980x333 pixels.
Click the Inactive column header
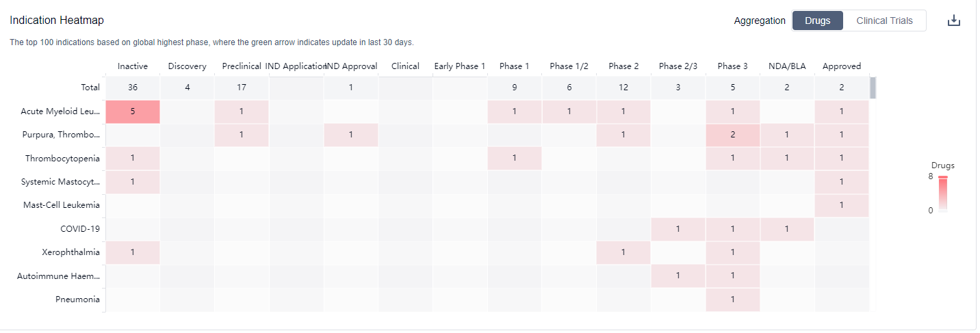(133, 66)
